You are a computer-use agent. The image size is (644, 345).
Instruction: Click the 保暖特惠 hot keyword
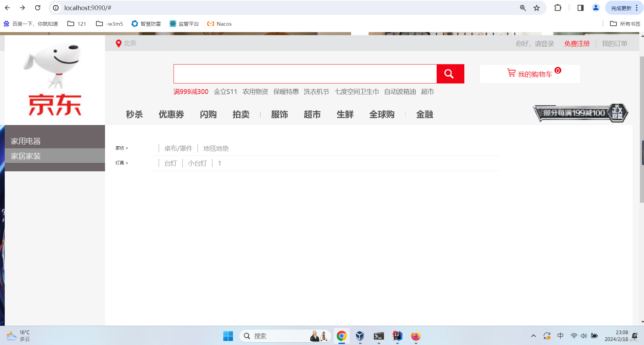(286, 92)
